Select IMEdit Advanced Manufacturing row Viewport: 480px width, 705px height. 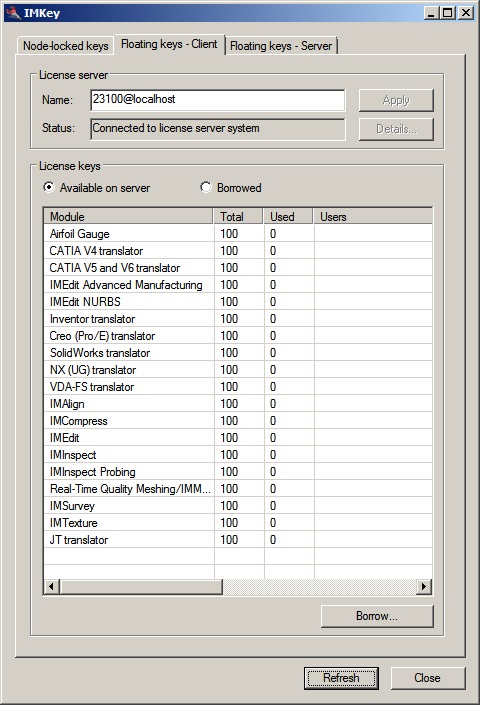click(238, 285)
